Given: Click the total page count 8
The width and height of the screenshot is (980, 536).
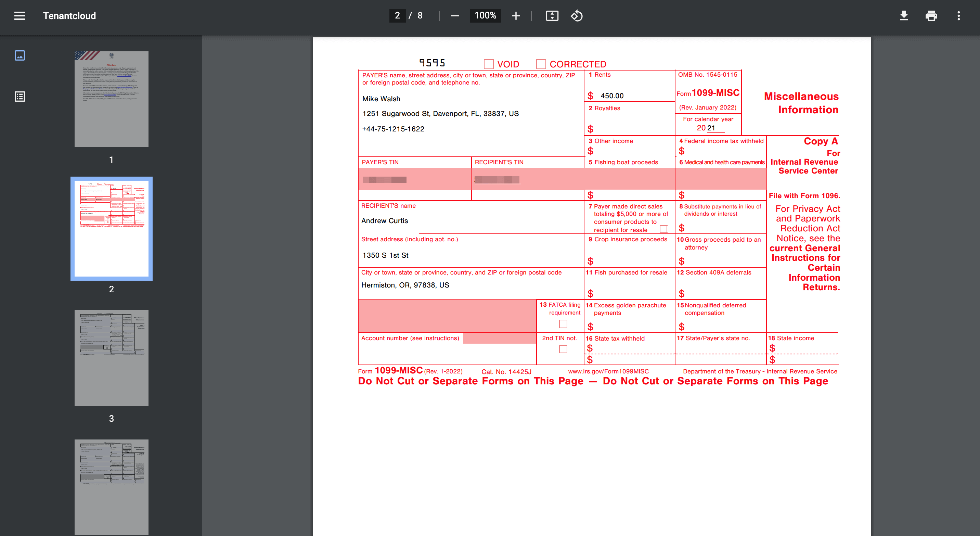Looking at the screenshot, I should pos(420,16).
